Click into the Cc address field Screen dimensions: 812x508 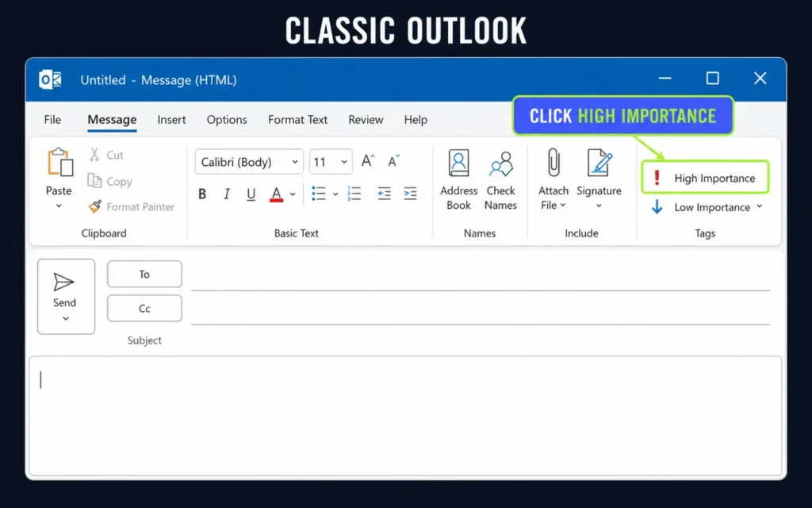pos(481,310)
